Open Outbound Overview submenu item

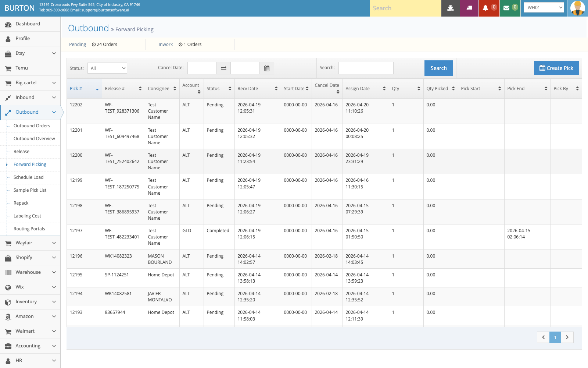34,139
